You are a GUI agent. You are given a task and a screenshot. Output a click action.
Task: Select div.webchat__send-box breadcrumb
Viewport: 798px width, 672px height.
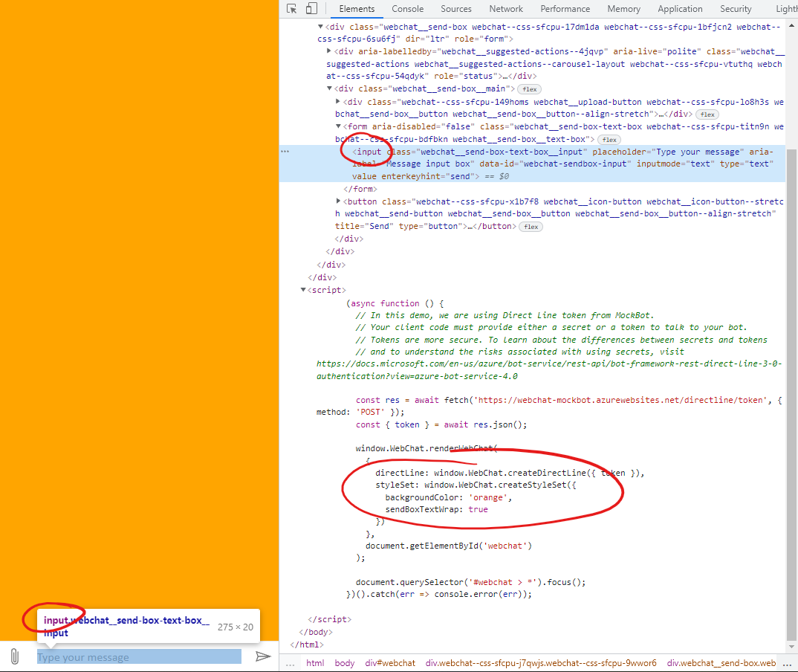(x=721, y=663)
